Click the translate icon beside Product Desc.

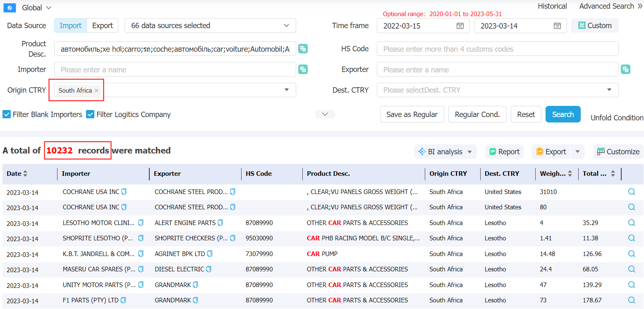pyautogui.click(x=303, y=49)
